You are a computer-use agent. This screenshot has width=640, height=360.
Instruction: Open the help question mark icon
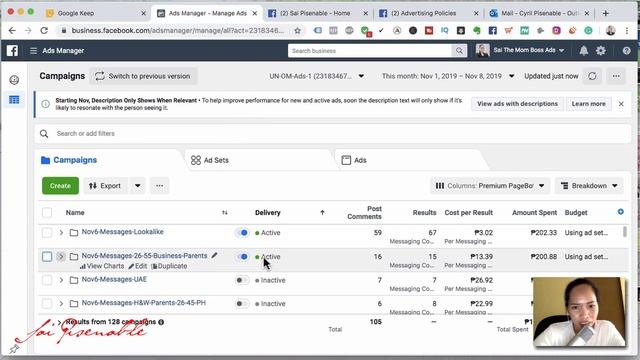click(x=627, y=51)
